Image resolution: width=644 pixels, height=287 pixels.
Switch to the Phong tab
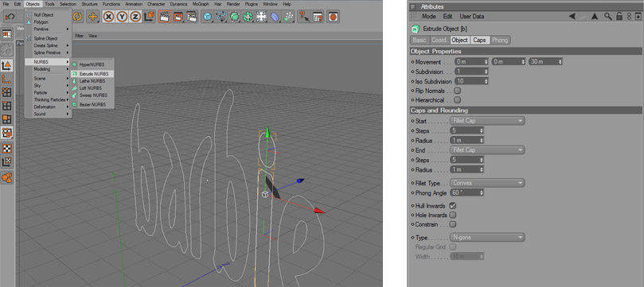[500, 41]
